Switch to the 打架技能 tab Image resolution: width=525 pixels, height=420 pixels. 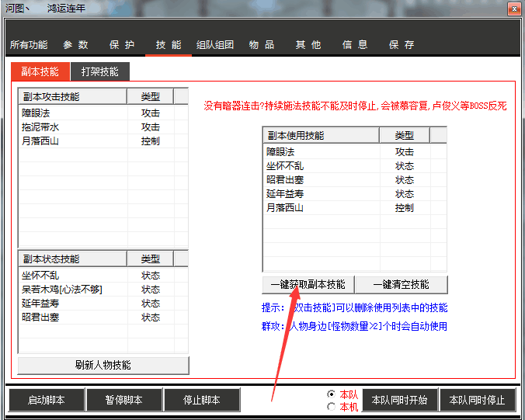[x=100, y=72]
